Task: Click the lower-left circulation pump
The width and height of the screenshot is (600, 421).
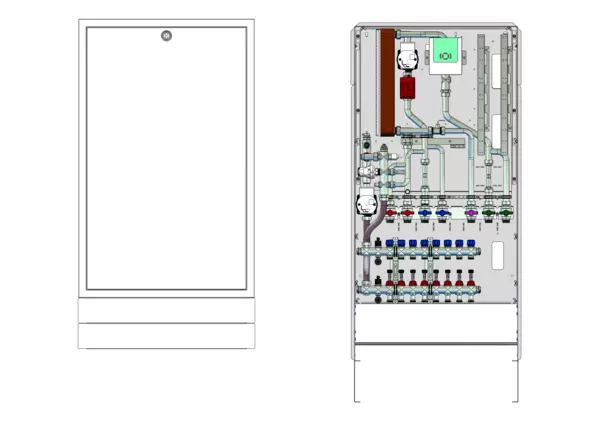Action: (366, 207)
